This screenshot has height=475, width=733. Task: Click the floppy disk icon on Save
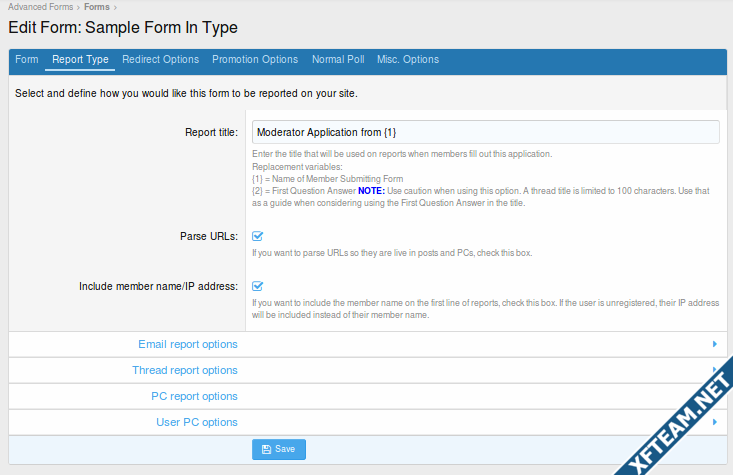[x=266, y=449]
